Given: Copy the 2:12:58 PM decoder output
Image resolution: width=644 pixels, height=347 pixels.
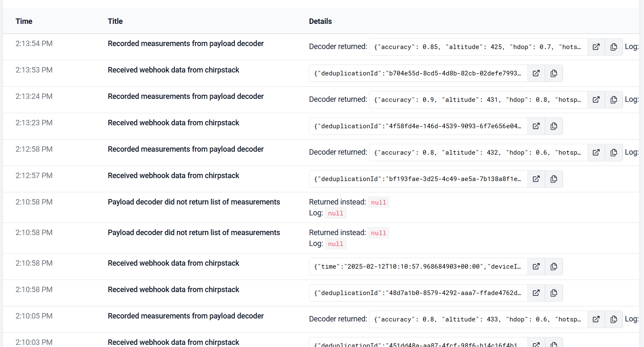Looking at the screenshot, I should click(x=613, y=153).
